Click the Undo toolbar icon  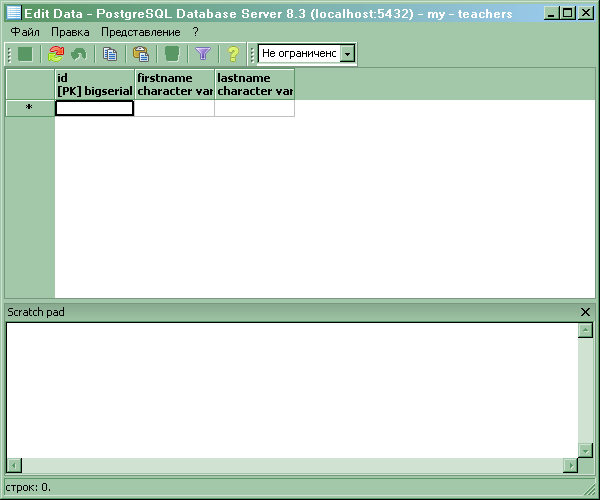coord(79,54)
